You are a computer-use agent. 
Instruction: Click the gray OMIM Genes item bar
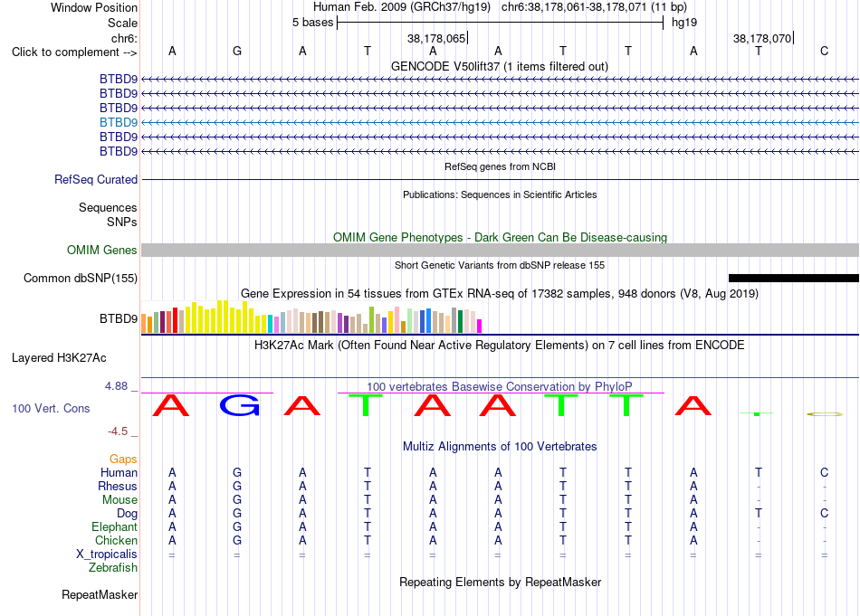(x=500, y=250)
